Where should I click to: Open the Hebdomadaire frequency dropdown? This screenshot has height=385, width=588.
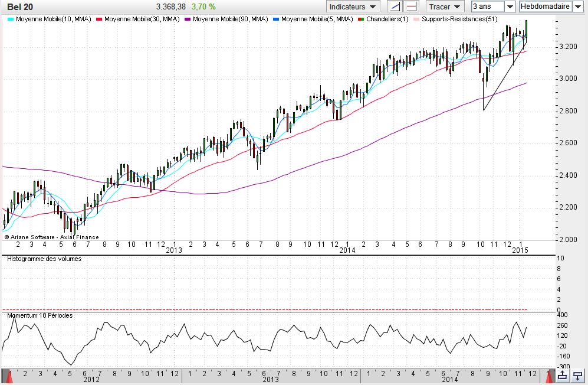coord(577,6)
